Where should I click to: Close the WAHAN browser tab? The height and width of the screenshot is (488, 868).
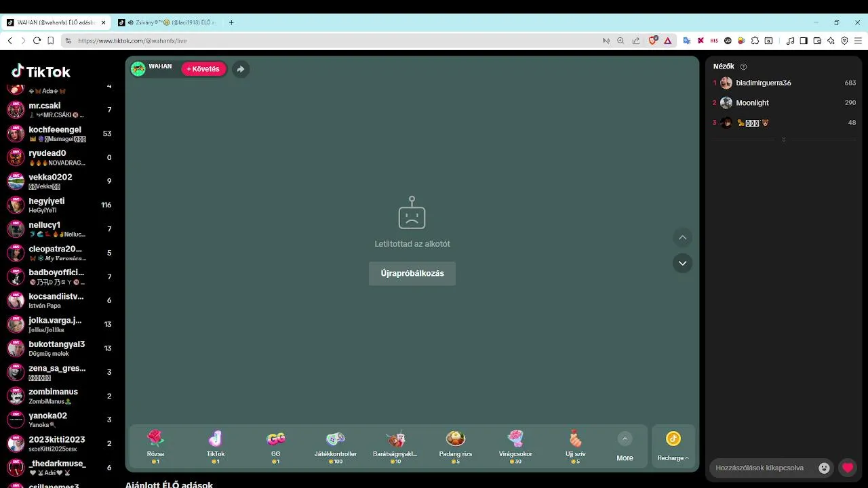[x=104, y=22]
